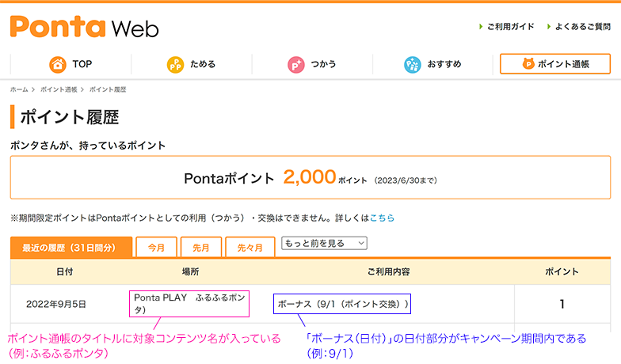This screenshot has height=364, width=621.
Task: Click the ご利用内容 column header
Action: (x=388, y=272)
